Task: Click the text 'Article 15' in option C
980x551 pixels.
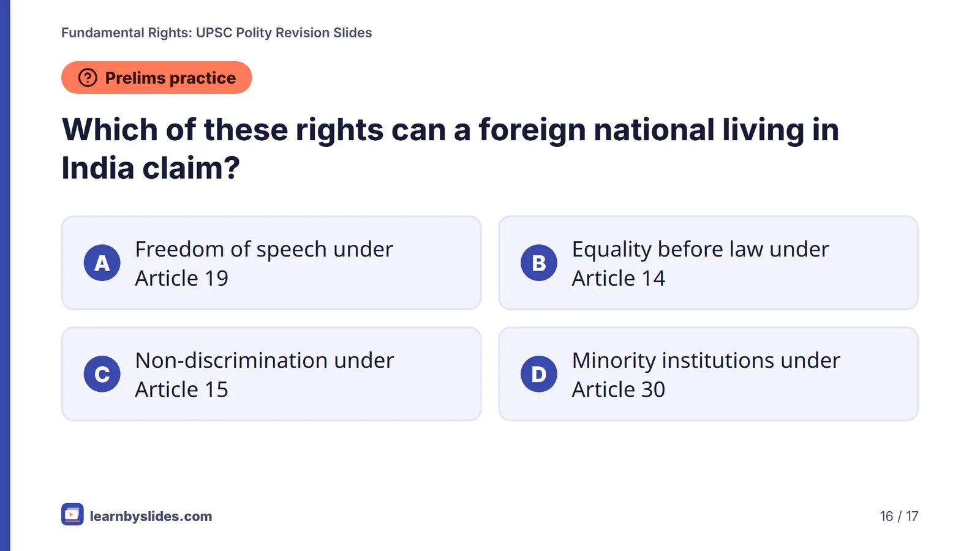Action: tap(181, 390)
